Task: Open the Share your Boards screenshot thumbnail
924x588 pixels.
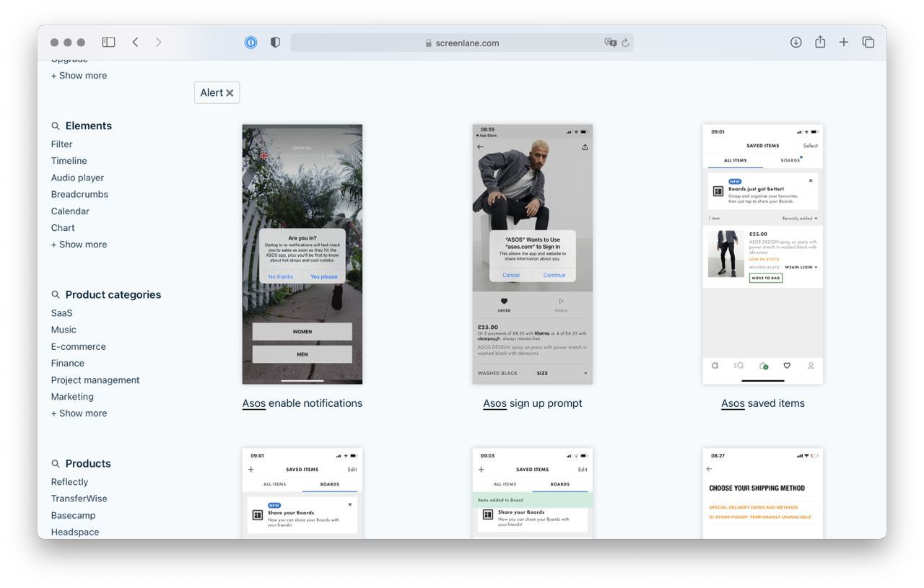Action: pos(302,493)
